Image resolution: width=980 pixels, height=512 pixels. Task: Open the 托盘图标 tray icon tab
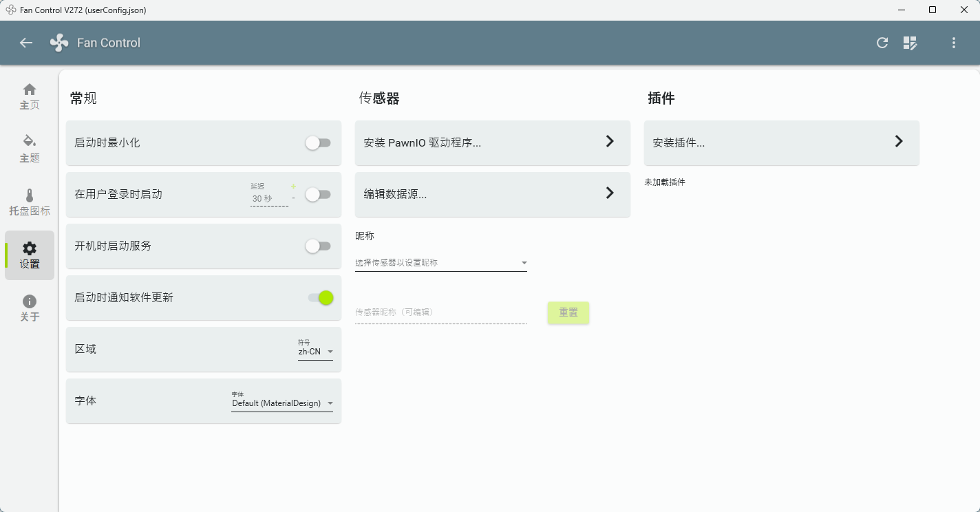(30, 202)
